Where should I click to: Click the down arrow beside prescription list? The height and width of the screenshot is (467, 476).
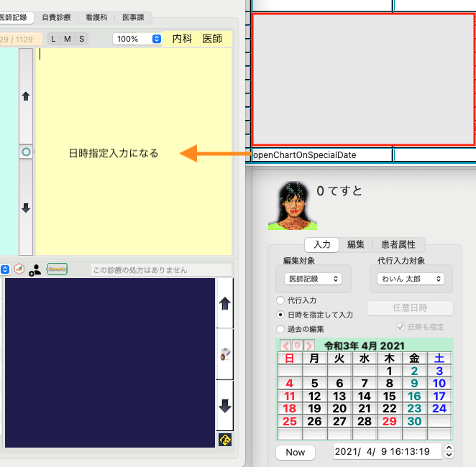[224, 406]
